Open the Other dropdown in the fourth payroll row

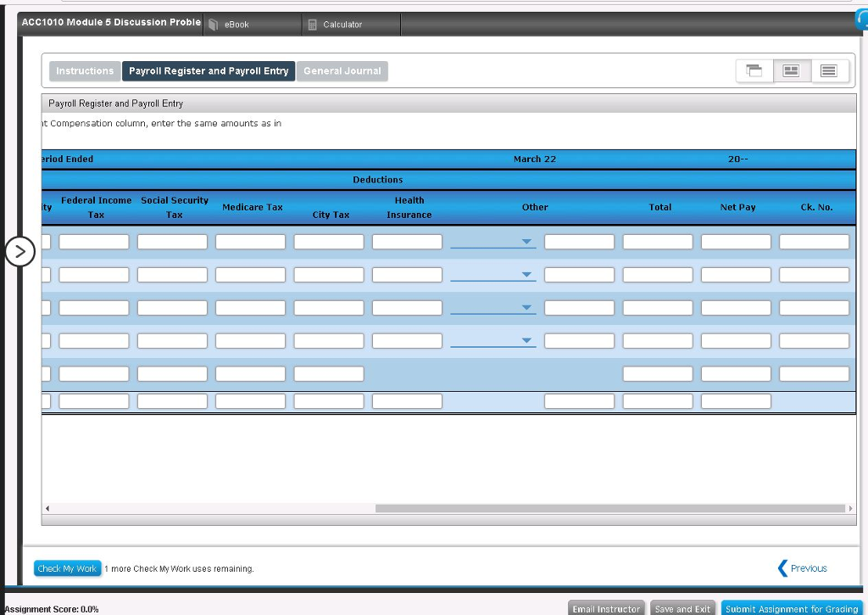(x=526, y=339)
